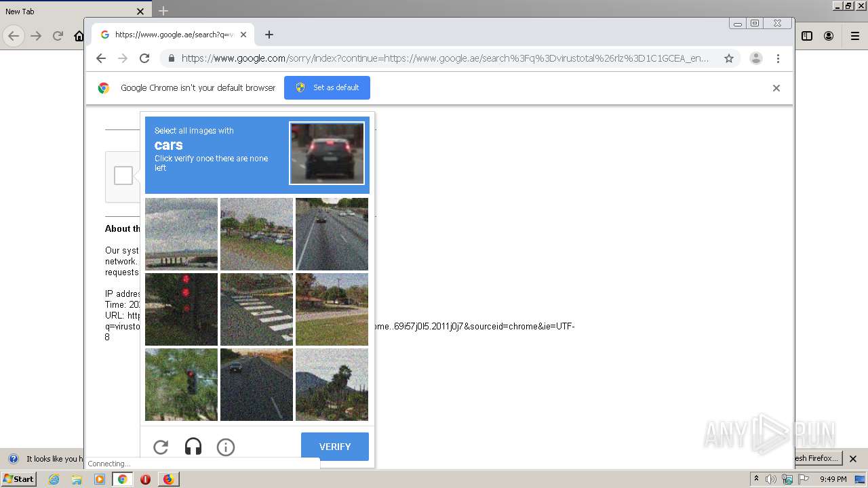Open the media player taskbar icon
868x488 pixels.
pos(100,479)
